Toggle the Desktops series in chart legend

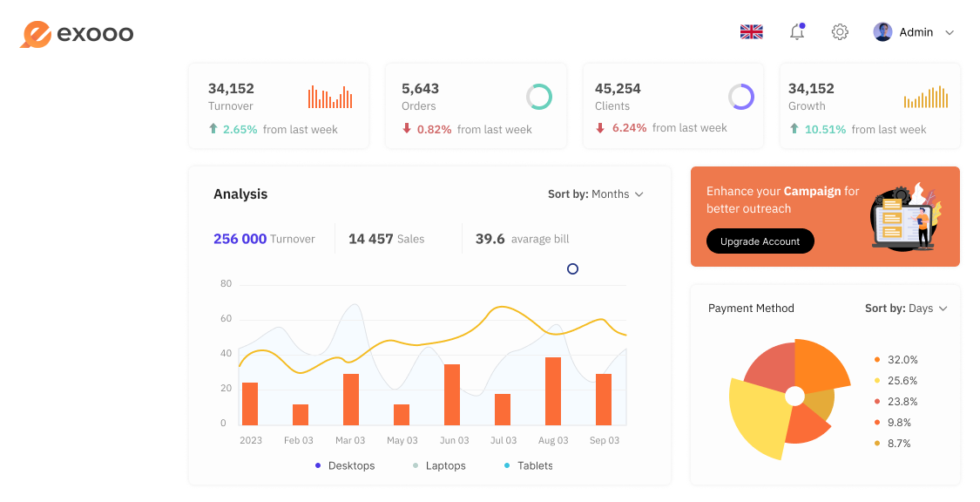(345, 465)
